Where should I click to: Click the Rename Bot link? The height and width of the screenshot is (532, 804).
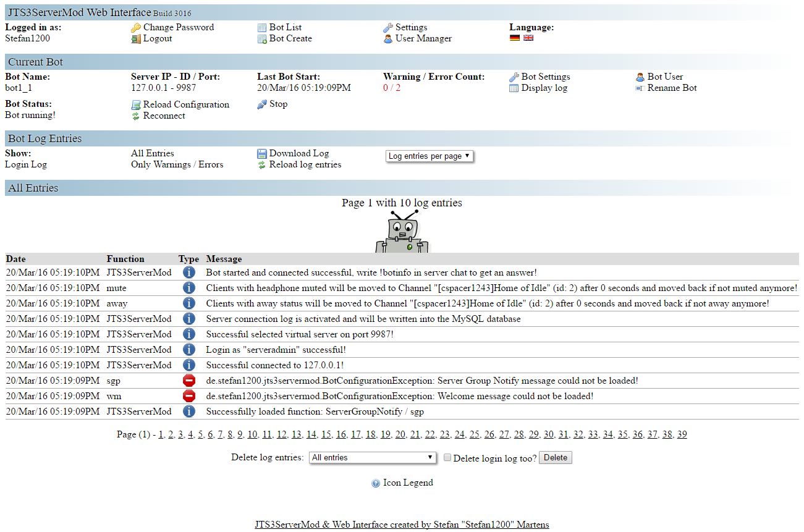coord(672,88)
